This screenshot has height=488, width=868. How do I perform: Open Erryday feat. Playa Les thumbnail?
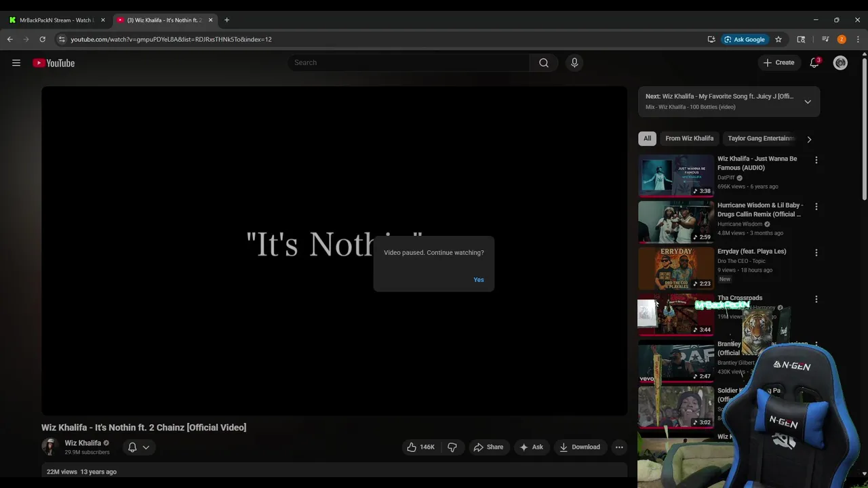click(676, 269)
